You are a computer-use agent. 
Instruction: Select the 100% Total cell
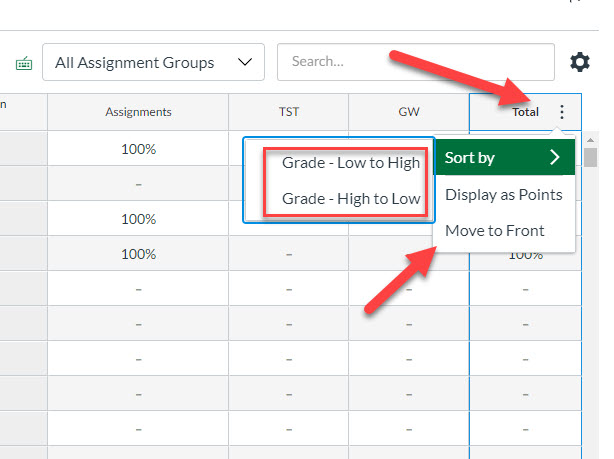525,255
